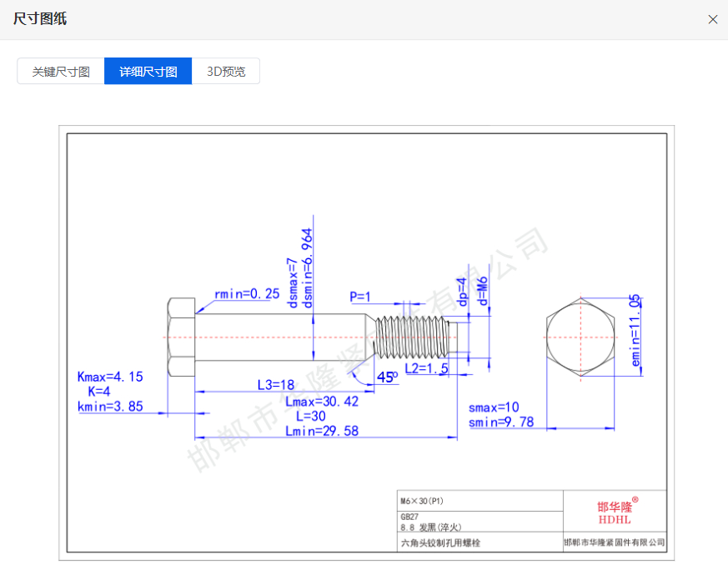Click the smax=10 dimension label

click(493, 407)
